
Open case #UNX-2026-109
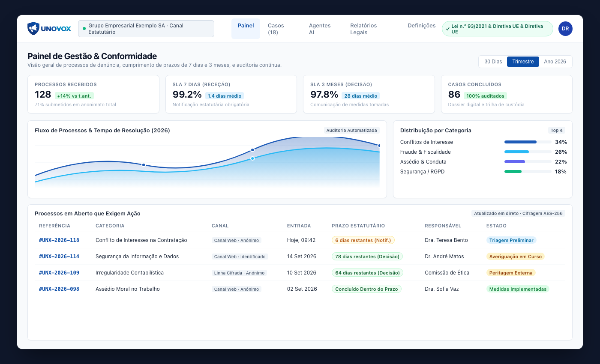59,273
